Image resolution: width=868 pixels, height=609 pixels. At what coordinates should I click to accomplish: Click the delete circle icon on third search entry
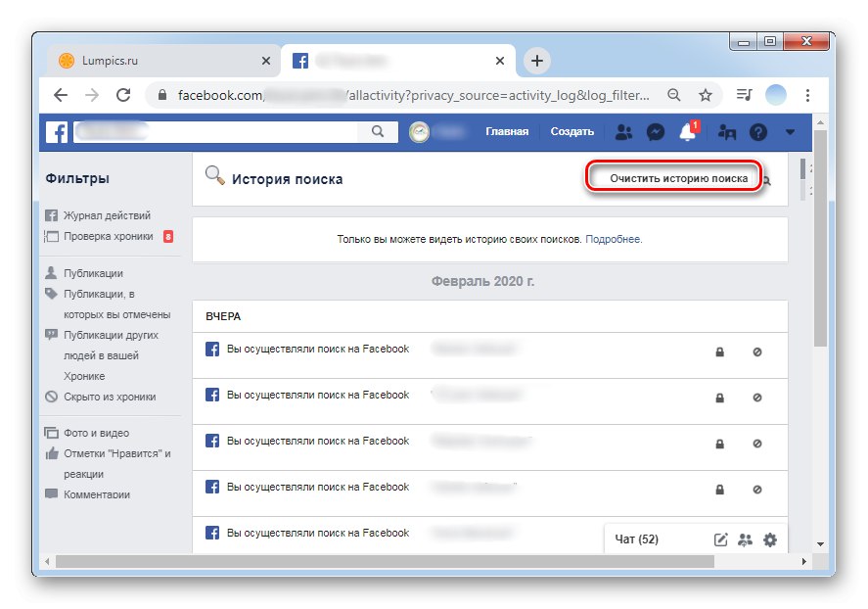(756, 444)
